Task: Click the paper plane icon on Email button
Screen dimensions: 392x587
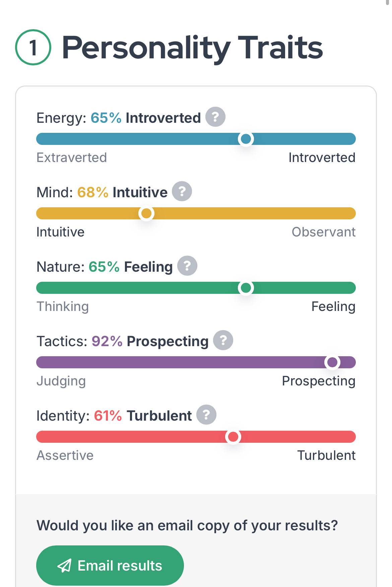Action: point(64,566)
